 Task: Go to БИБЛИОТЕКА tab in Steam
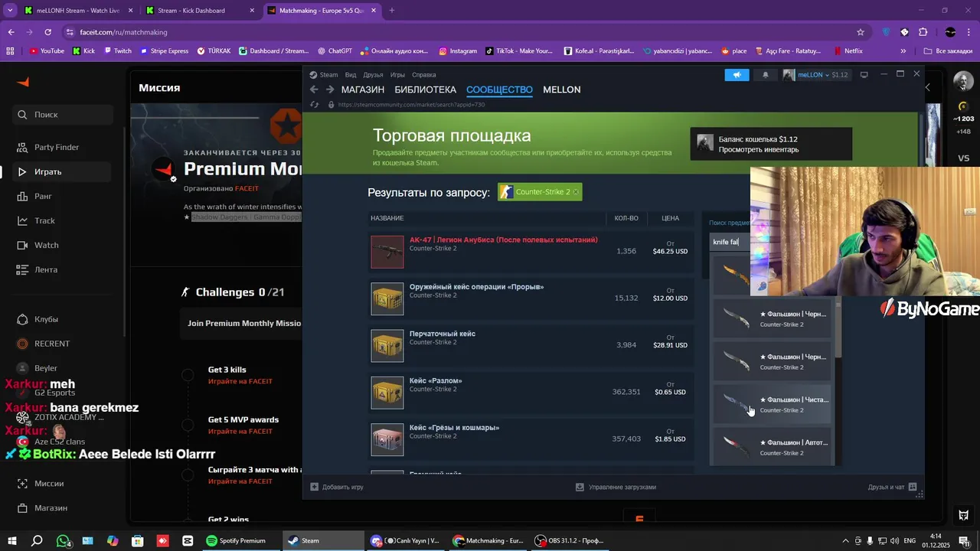tap(425, 90)
